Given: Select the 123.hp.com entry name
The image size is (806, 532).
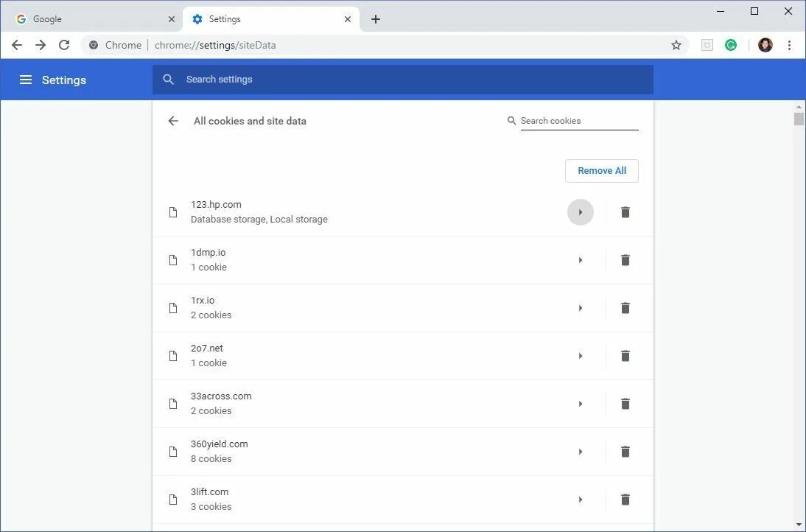Looking at the screenshot, I should coord(216,205).
